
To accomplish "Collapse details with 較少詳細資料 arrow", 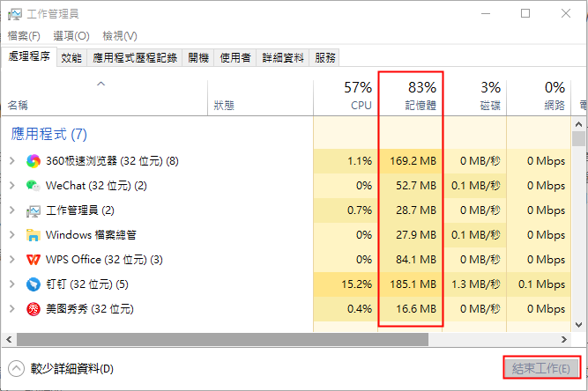I will tap(16, 368).
